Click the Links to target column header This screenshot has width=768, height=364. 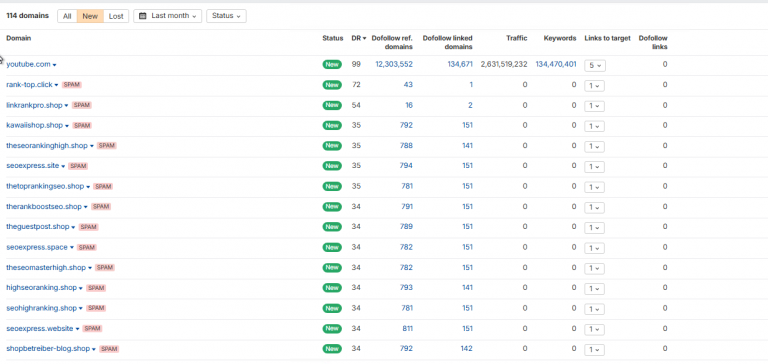point(607,38)
